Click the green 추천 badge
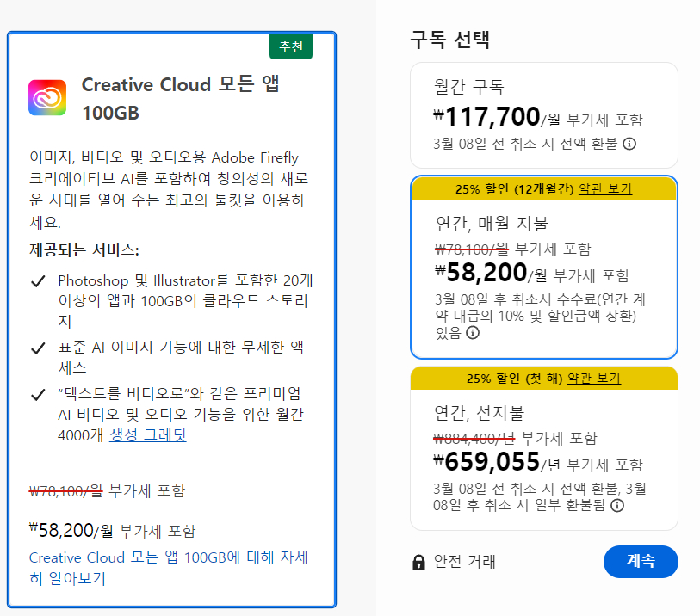The image size is (700, 616). [291, 47]
